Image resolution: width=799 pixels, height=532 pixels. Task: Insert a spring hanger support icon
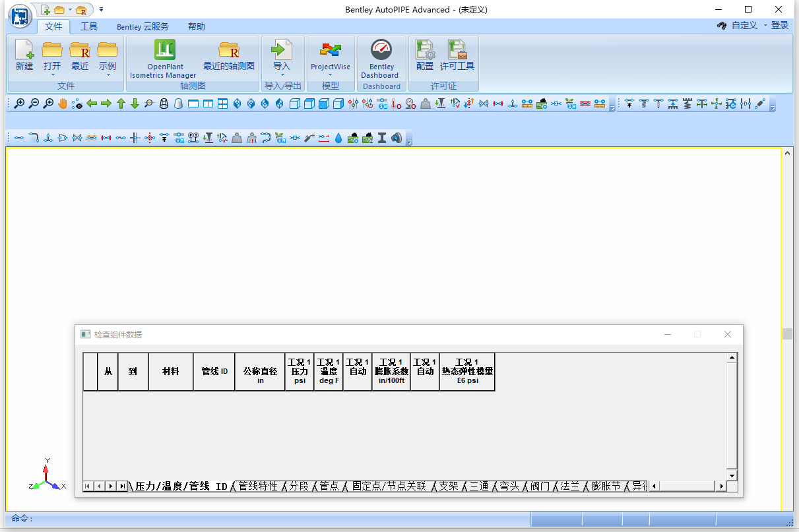pos(644,103)
